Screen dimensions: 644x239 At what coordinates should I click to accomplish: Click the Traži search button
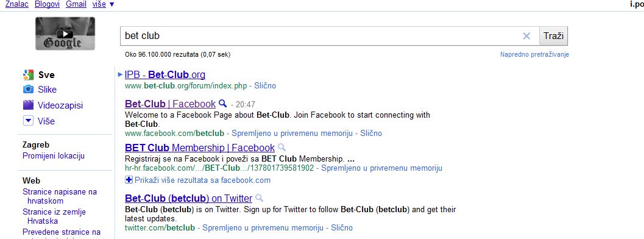[553, 36]
